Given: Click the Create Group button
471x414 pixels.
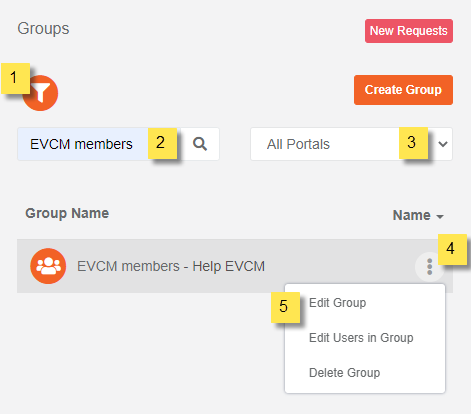Looking at the screenshot, I should pyautogui.click(x=403, y=90).
